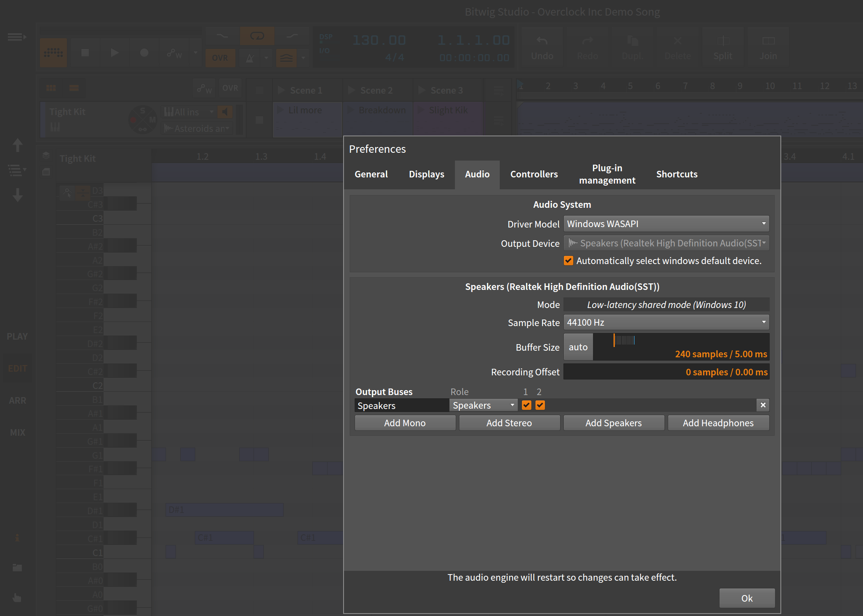The image size is (863, 616).
Task: Open the list menu icon in sidebar
Action: [17, 170]
